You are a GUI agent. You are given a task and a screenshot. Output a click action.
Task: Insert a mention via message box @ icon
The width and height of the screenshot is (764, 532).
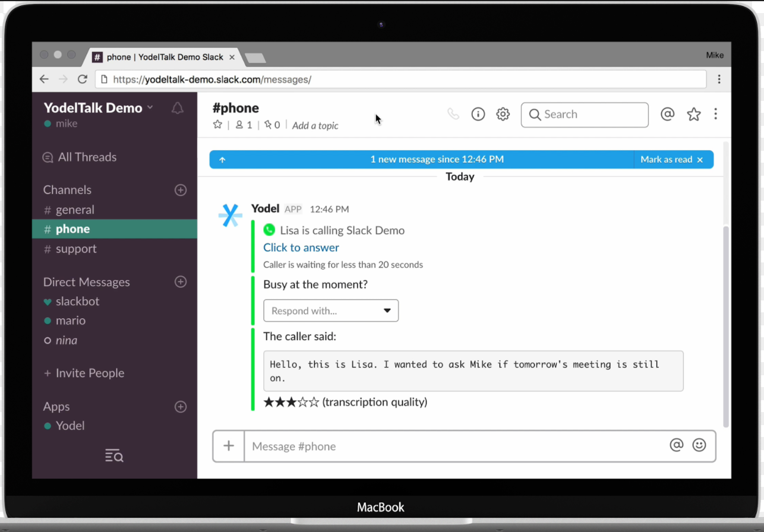(x=677, y=445)
